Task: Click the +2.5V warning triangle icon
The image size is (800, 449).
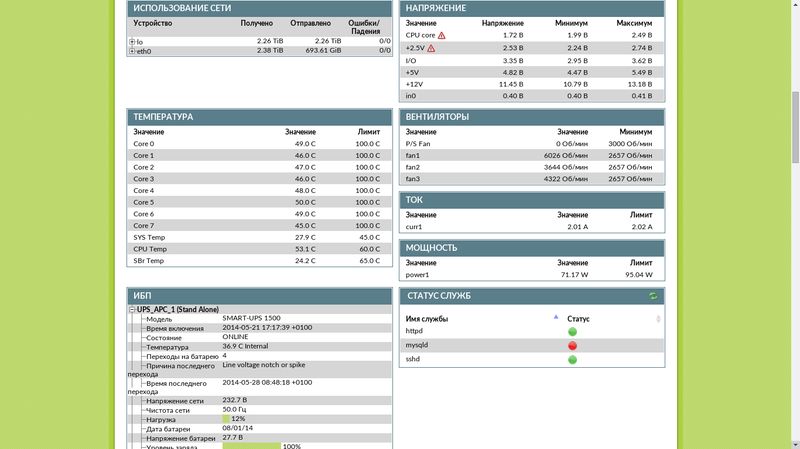Action: coord(431,48)
